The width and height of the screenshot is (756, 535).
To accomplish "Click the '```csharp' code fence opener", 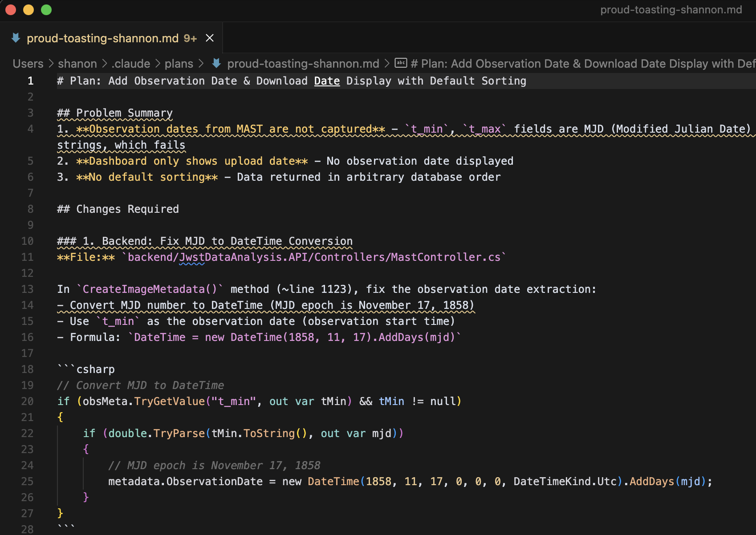I will click(86, 369).
